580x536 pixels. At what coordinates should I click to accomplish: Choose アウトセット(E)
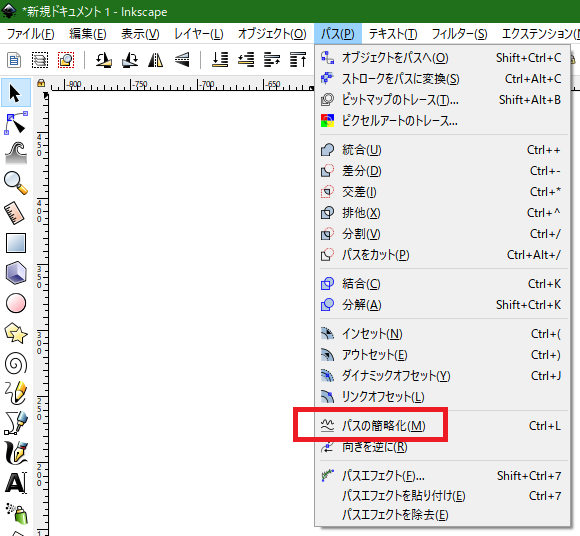(x=442, y=355)
